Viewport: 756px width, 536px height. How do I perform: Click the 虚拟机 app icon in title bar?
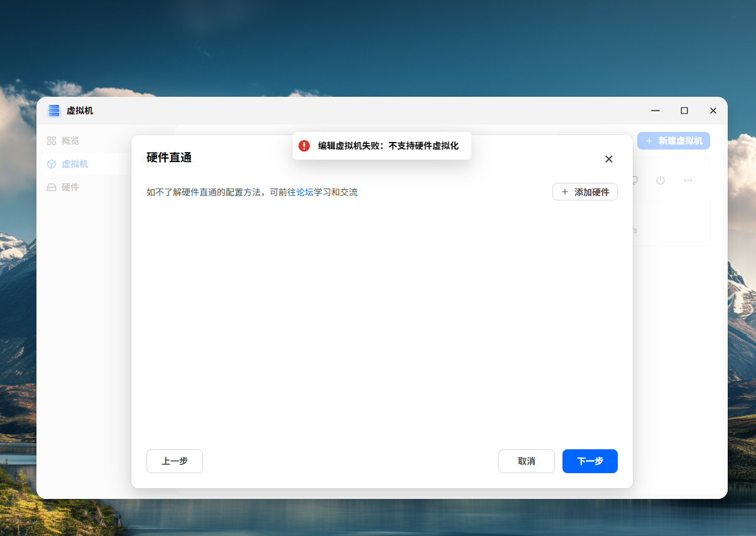click(54, 111)
